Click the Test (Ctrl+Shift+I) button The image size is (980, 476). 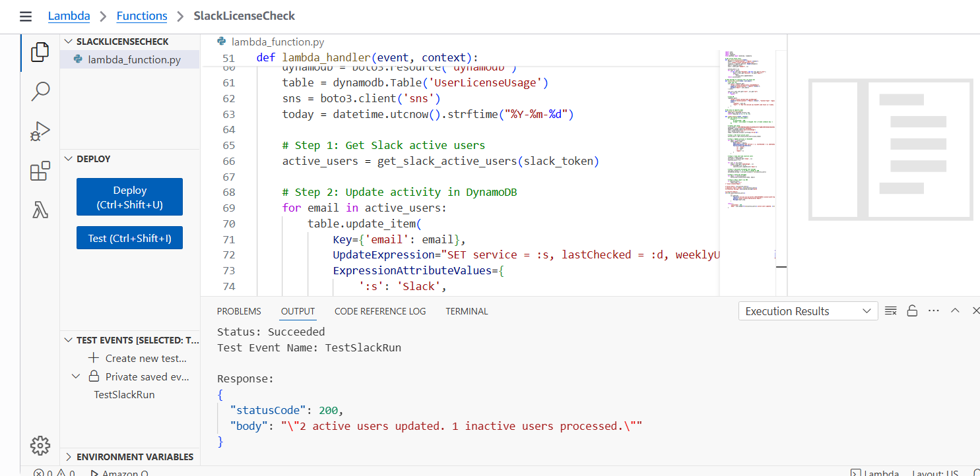click(129, 238)
